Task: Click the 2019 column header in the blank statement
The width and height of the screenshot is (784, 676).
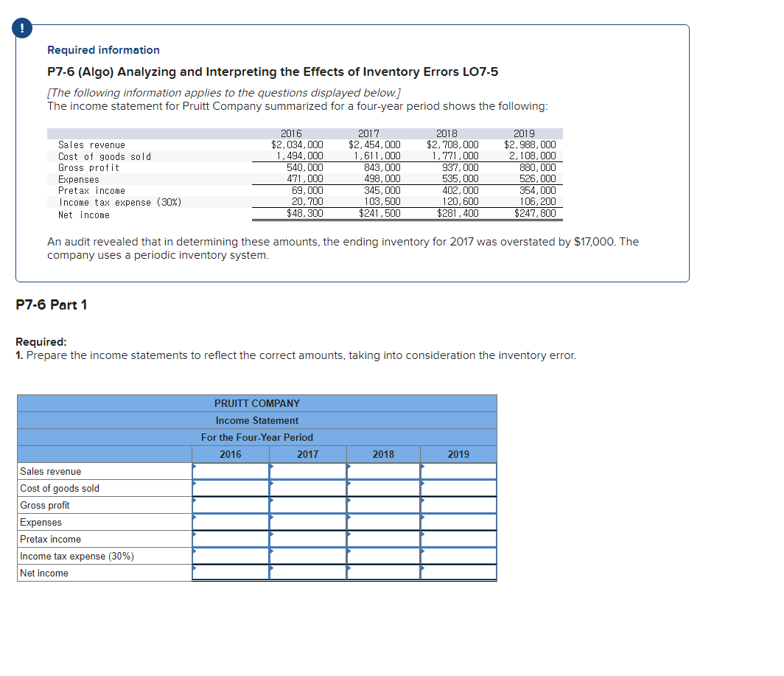Action: click(458, 454)
